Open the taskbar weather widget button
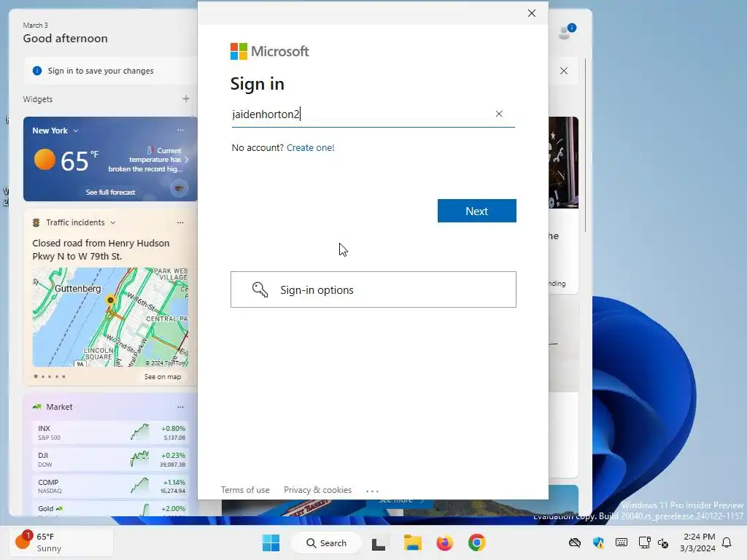Image resolution: width=747 pixels, height=560 pixels. (62, 542)
